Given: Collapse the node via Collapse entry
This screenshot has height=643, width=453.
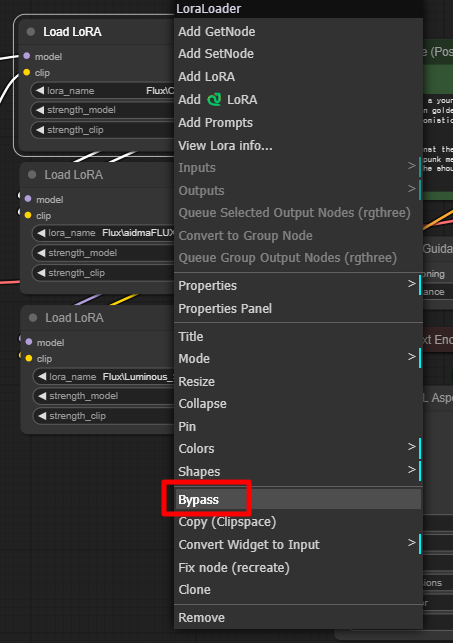Looking at the screenshot, I should pos(298,404).
